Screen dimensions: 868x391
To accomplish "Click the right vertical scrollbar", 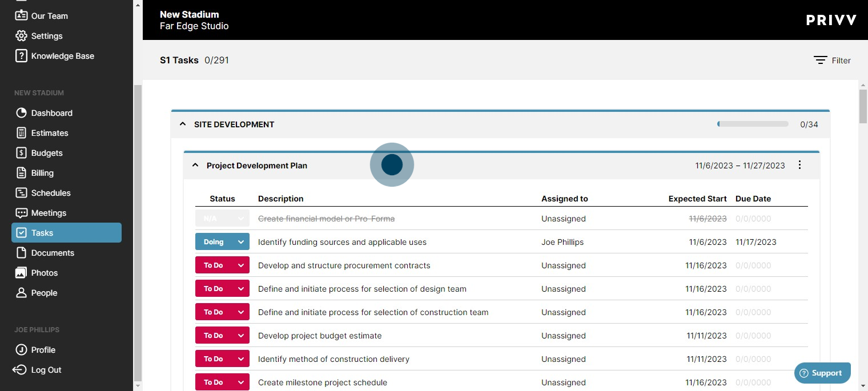I will [862, 107].
